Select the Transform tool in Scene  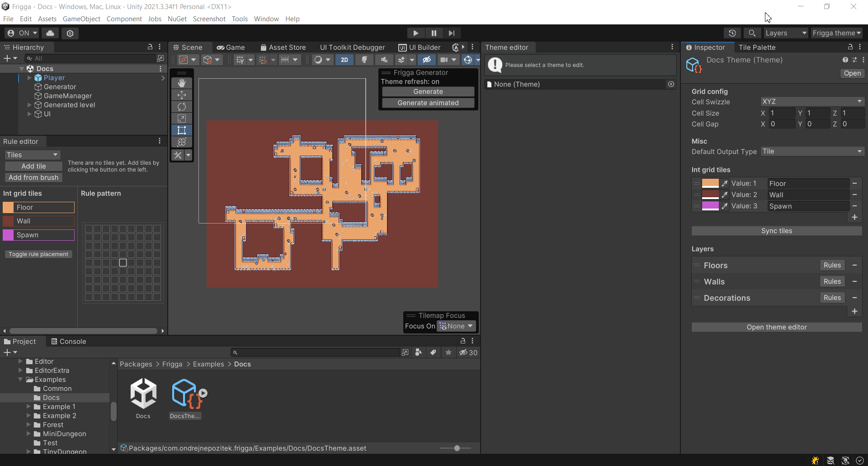pos(182,142)
